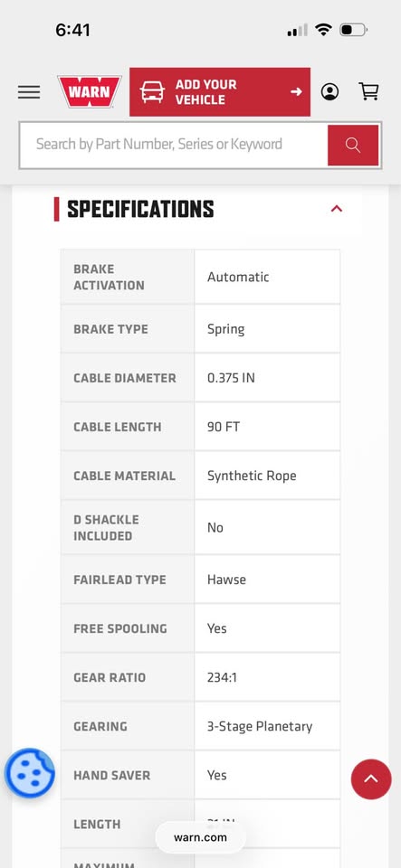Tap the battery indicator in status bar
401x868 pixels.
tap(353, 30)
